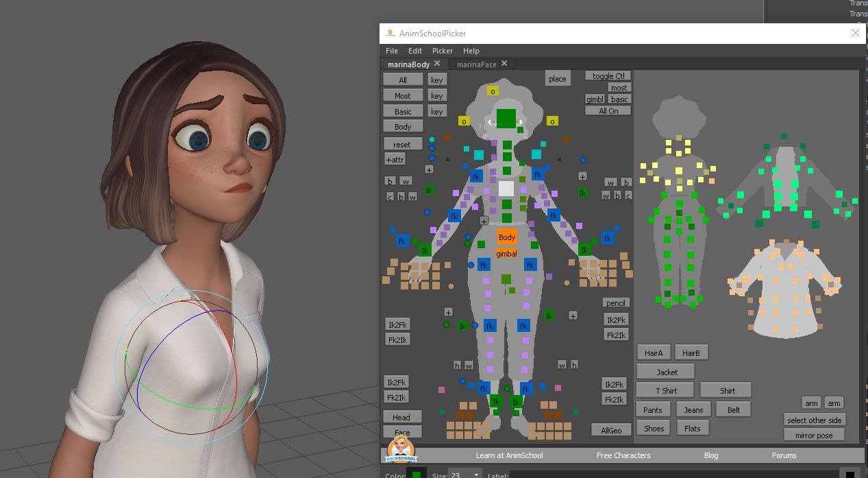Open the Blog link
Screen dimensions: 868x478
click(711, 455)
